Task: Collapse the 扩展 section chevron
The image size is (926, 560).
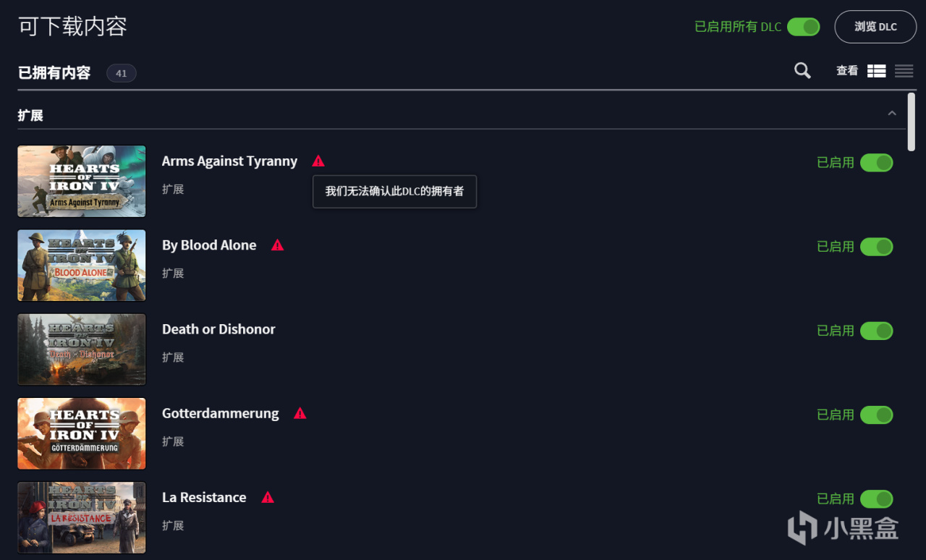Action: (892, 114)
